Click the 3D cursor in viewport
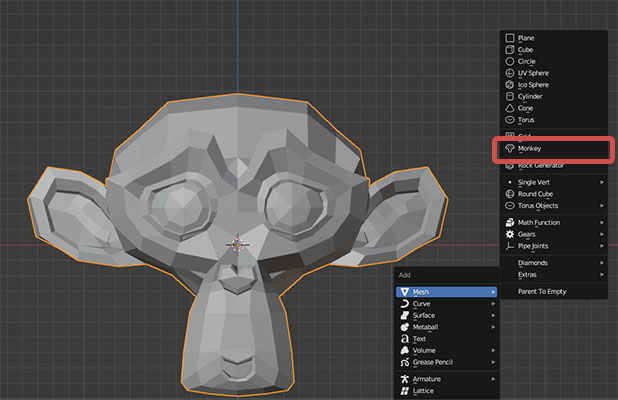The image size is (618, 400). point(238,245)
